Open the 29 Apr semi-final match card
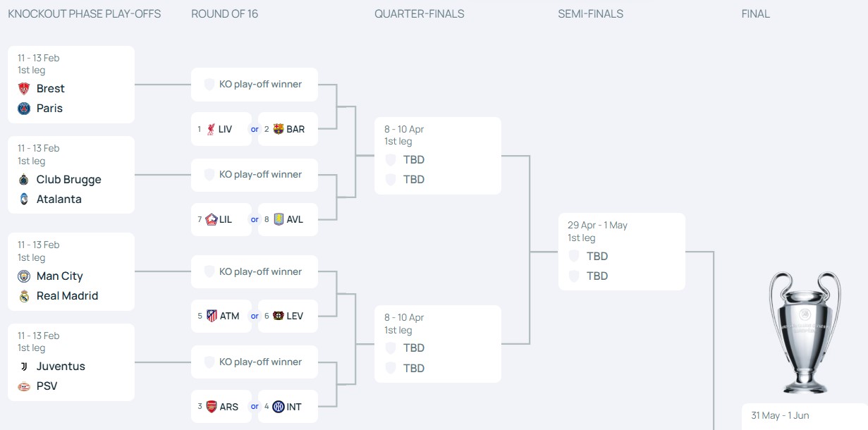The width and height of the screenshot is (868, 430). [621, 252]
